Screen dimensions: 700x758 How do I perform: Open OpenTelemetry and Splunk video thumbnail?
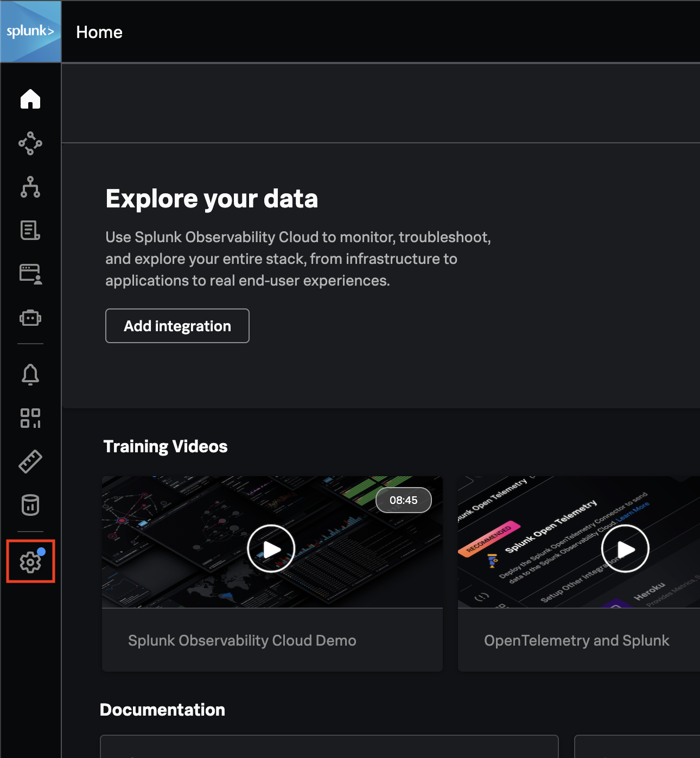pyautogui.click(x=579, y=542)
